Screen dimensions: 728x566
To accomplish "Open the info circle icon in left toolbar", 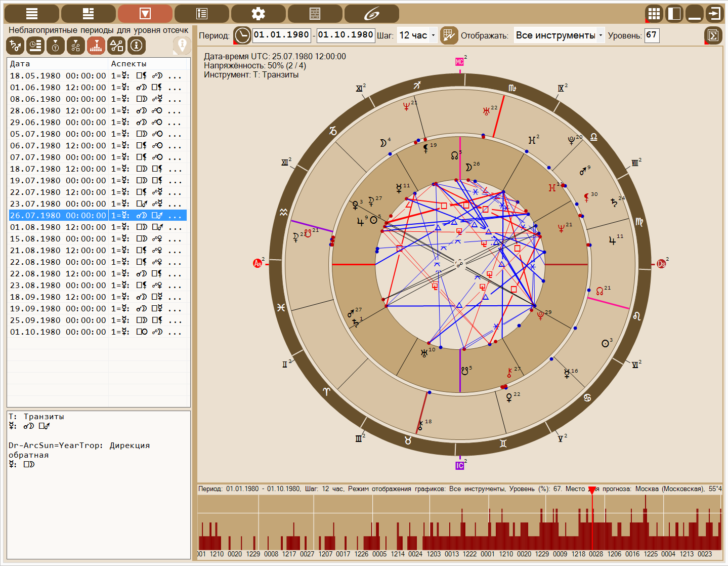I will click(x=137, y=46).
